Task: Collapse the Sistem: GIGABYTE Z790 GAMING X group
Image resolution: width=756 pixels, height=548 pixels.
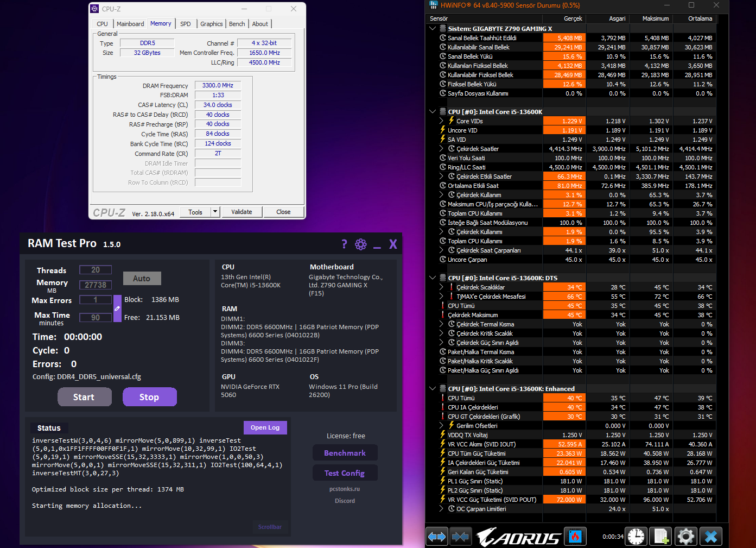Action: (433, 29)
